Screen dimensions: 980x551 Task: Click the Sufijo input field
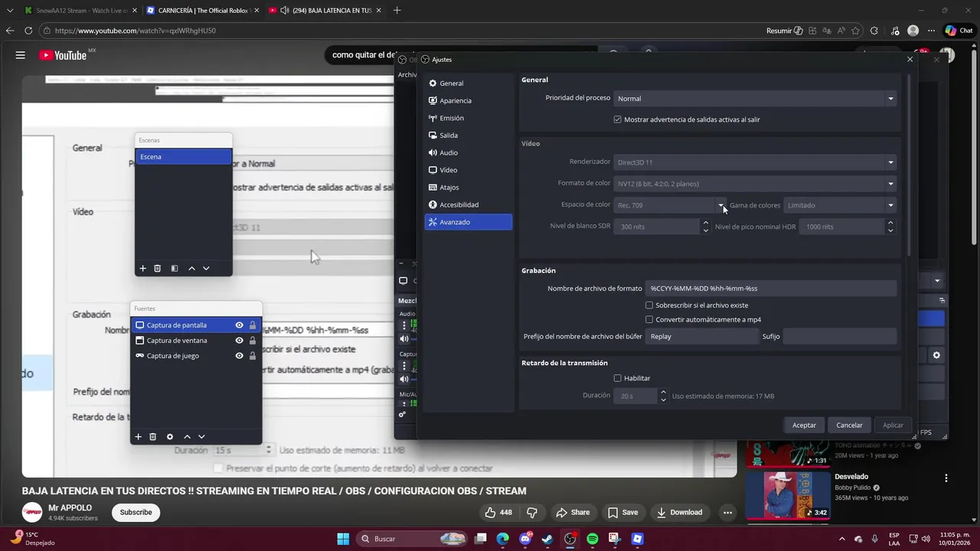pyautogui.click(x=839, y=337)
